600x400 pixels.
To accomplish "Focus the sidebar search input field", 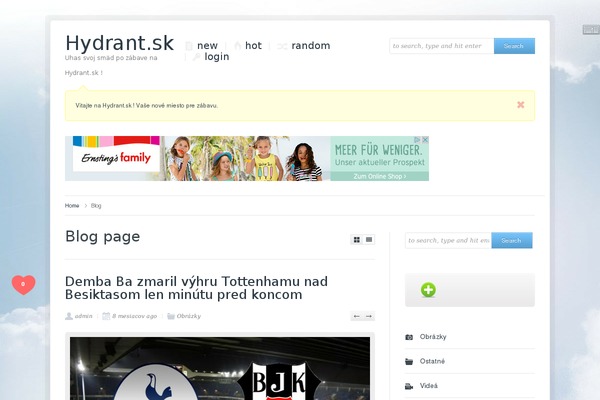I will (448, 240).
